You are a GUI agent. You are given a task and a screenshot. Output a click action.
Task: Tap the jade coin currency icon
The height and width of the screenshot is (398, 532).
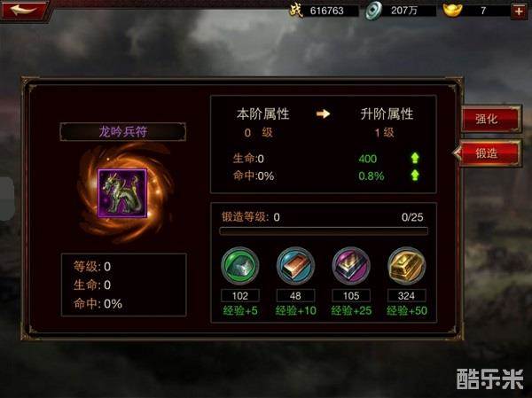[373, 10]
